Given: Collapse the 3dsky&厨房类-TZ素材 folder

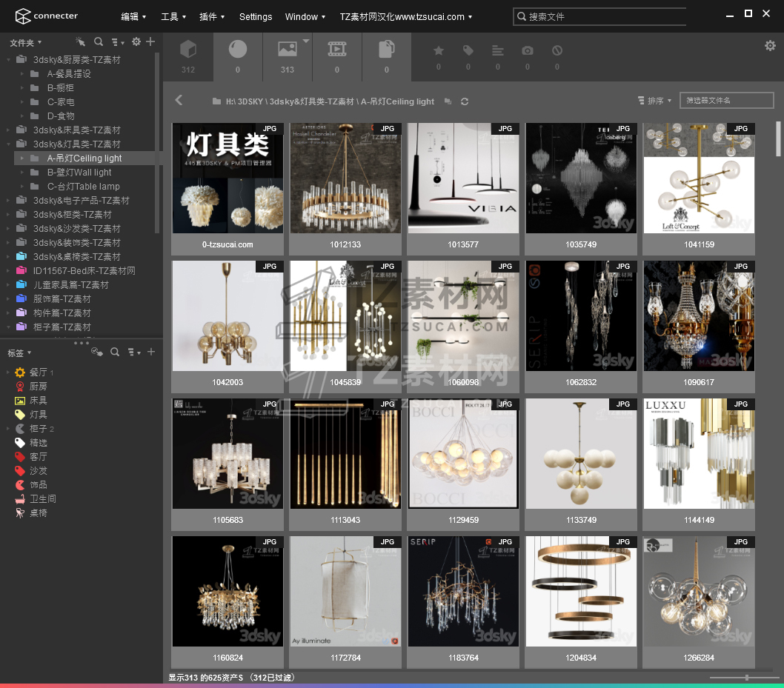Looking at the screenshot, I should pyautogui.click(x=8, y=60).
